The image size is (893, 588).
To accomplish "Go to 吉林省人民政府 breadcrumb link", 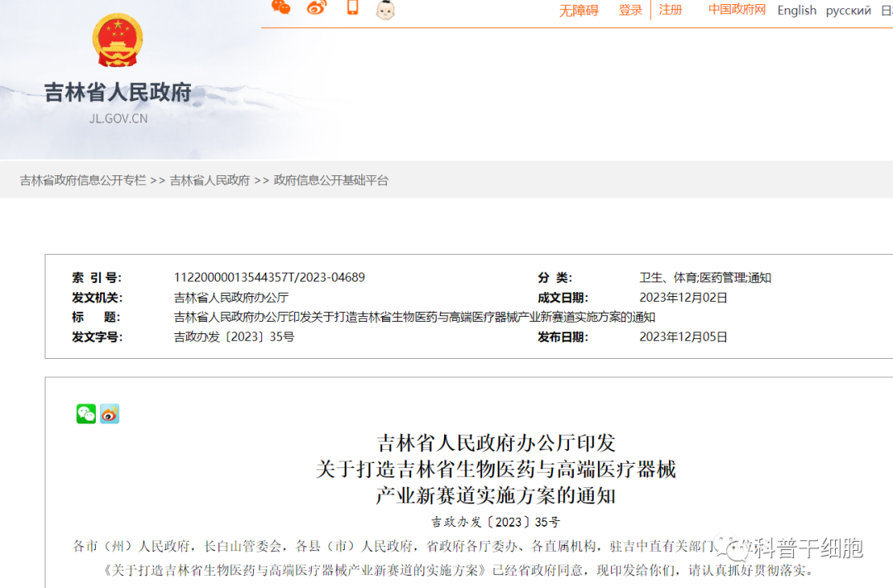I will pyautogui.click(x=210, y=180).
